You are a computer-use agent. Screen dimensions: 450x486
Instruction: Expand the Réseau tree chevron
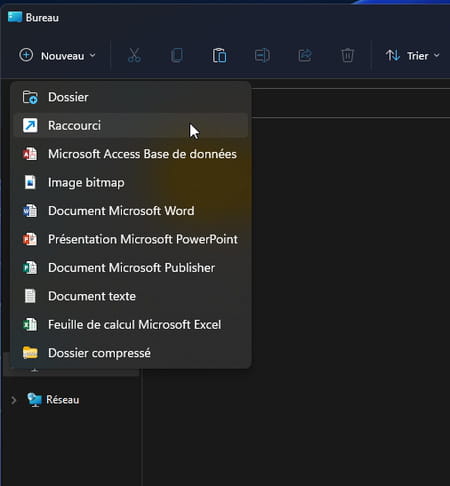(13, 400)
